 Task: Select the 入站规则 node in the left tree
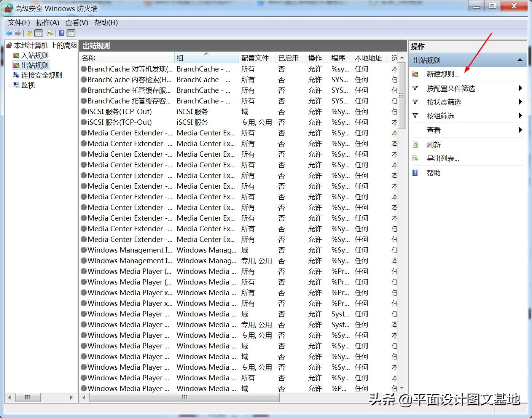click(x=35, y=55)
